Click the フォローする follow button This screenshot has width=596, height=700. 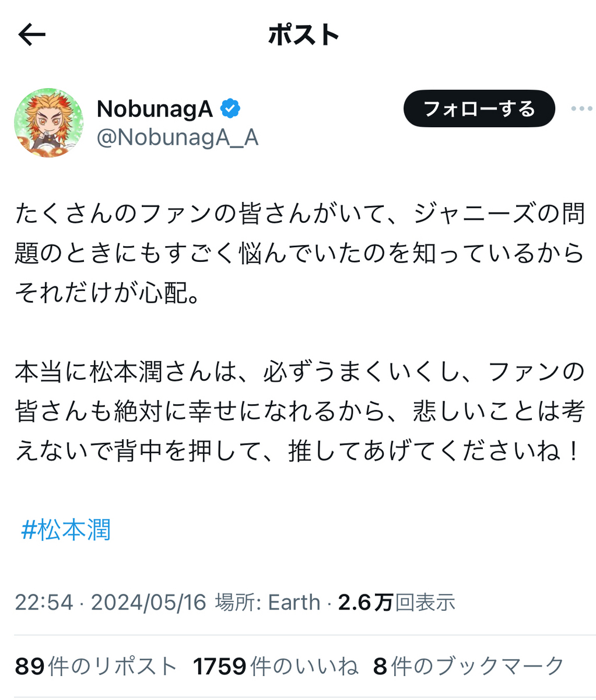tap(479, 108)
